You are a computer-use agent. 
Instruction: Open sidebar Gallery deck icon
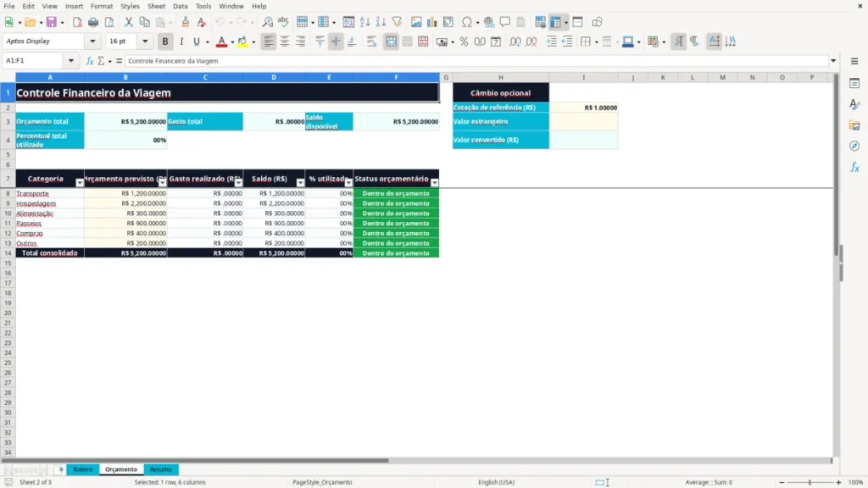854,125
